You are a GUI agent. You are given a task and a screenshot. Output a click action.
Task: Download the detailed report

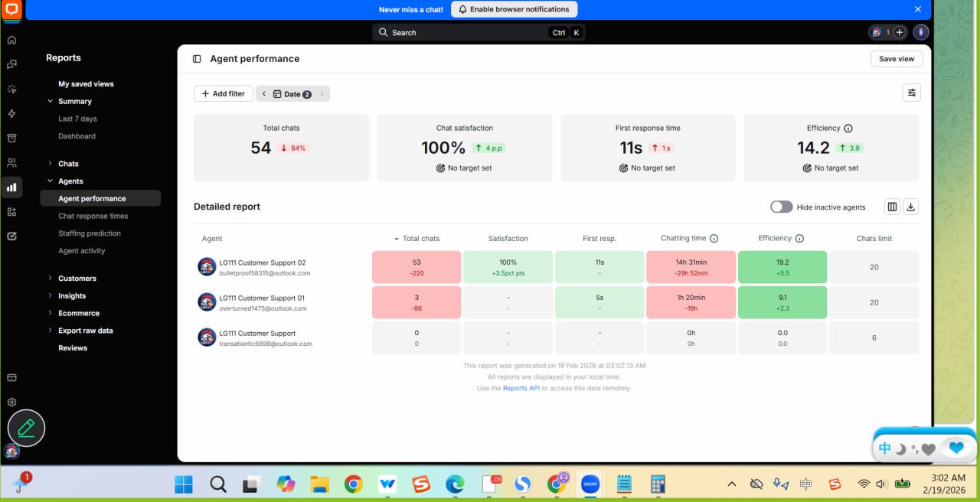click(910, 207)
